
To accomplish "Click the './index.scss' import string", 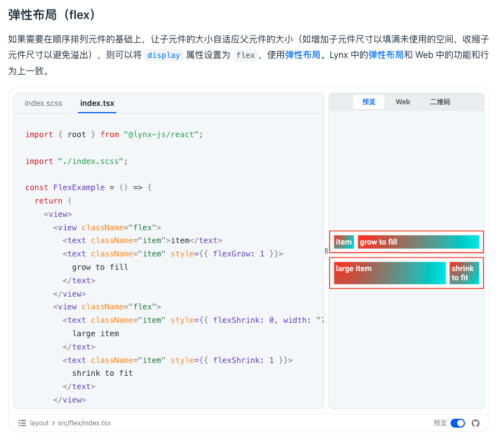I will 91,161.
